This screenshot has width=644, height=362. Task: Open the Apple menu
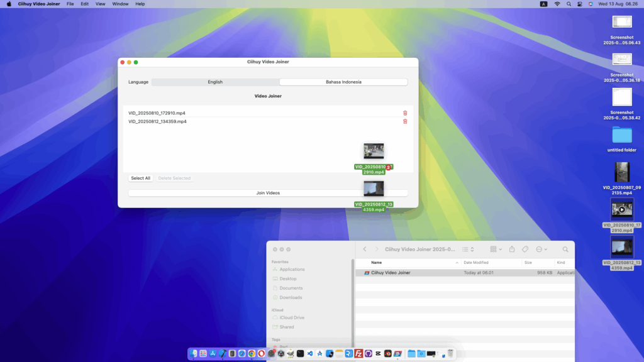point(9,4)
